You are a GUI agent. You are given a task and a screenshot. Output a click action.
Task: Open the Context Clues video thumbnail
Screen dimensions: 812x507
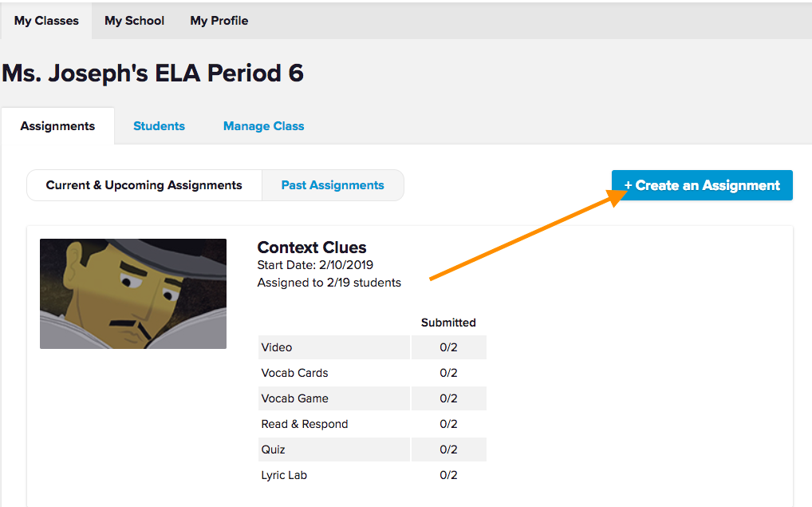(x=133, y=294)
